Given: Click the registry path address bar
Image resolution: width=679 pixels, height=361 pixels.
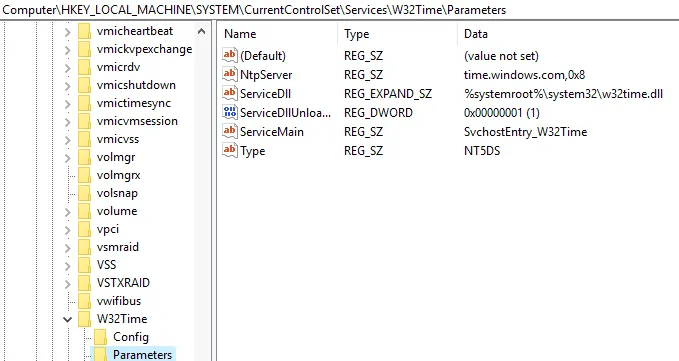Looking at the screenshot, I should [340, 10].
